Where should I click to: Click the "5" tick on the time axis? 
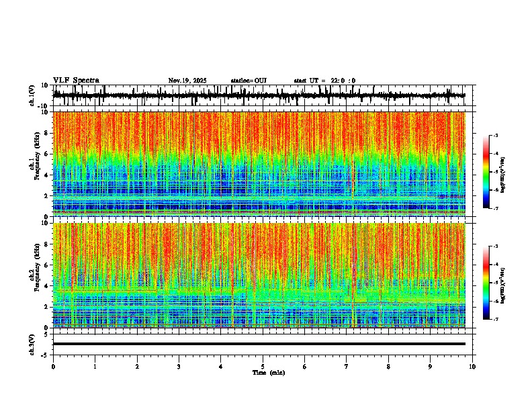263,367
